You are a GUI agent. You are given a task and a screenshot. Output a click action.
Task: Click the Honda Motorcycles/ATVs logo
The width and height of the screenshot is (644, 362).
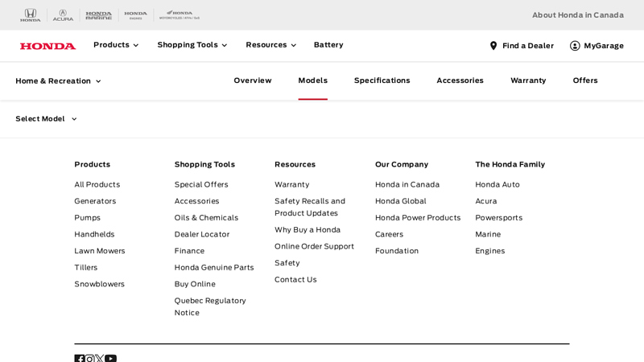click(180, 14)
